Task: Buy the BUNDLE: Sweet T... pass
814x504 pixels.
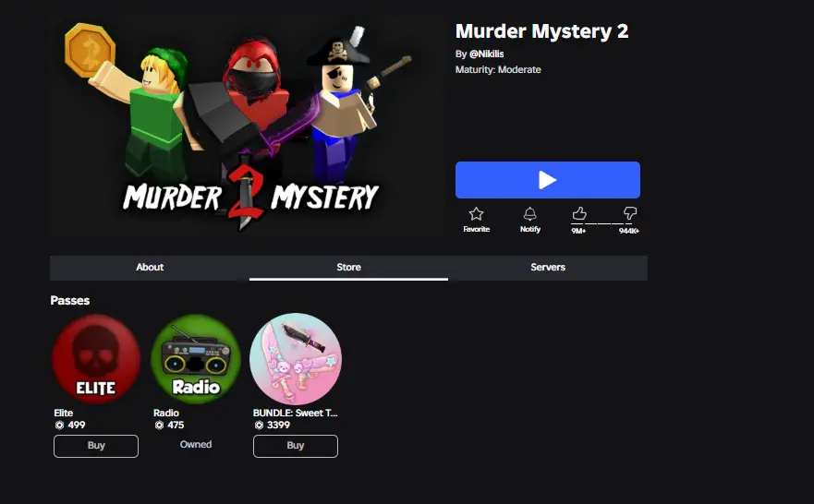Action: tap(296, 446)
